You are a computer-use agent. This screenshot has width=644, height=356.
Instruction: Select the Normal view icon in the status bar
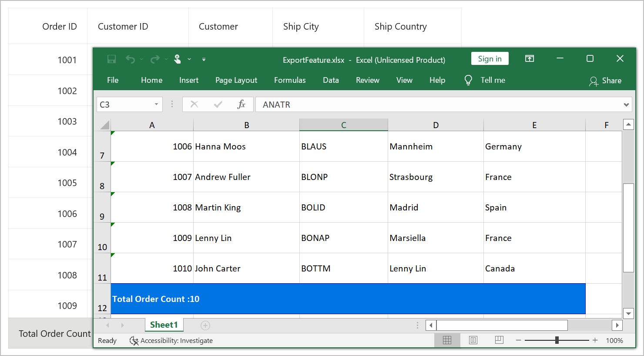(447, 340)
